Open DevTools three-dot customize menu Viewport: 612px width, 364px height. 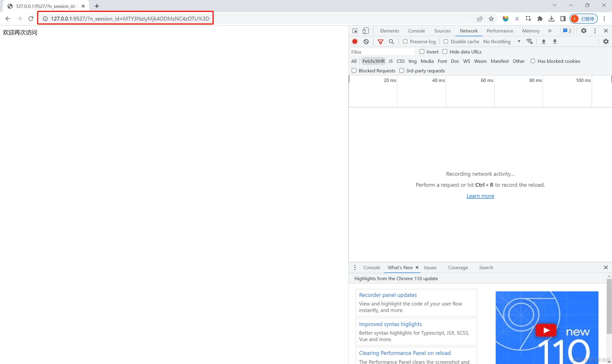(x=595, y=31)
